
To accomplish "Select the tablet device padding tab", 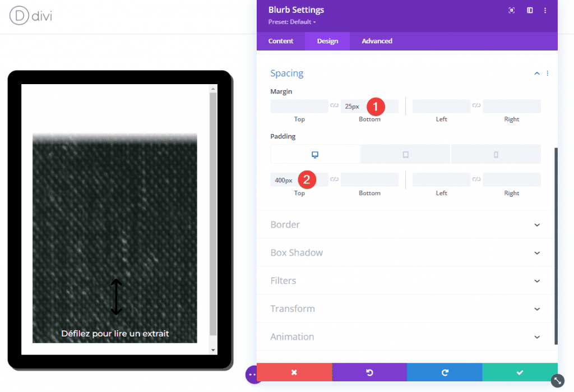I will click(x=405, y=154).
